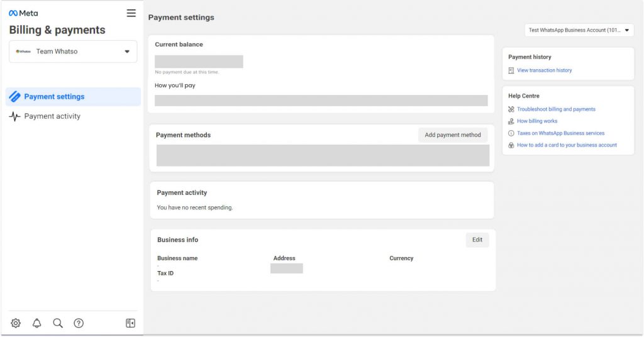Screen dimensions: 644x337
Task: Open View transaction history link
Action: click(x=544, y=70)
